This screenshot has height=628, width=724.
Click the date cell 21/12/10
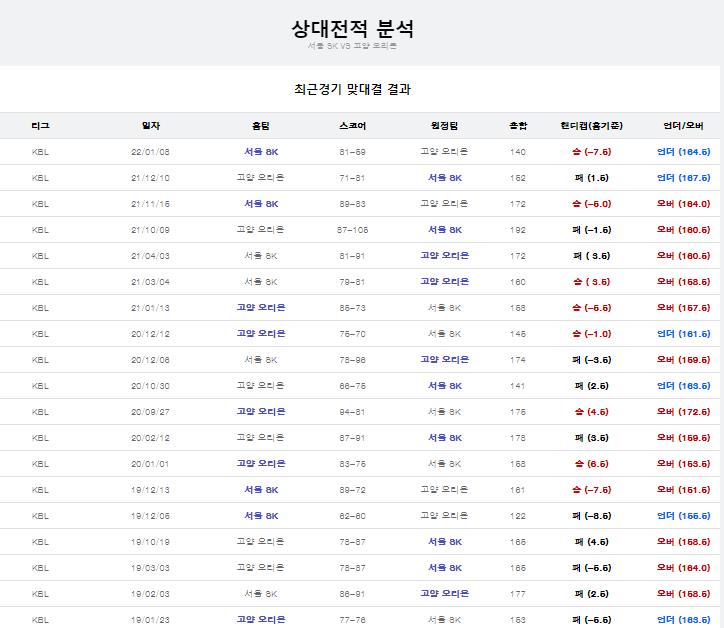point(151,178)
